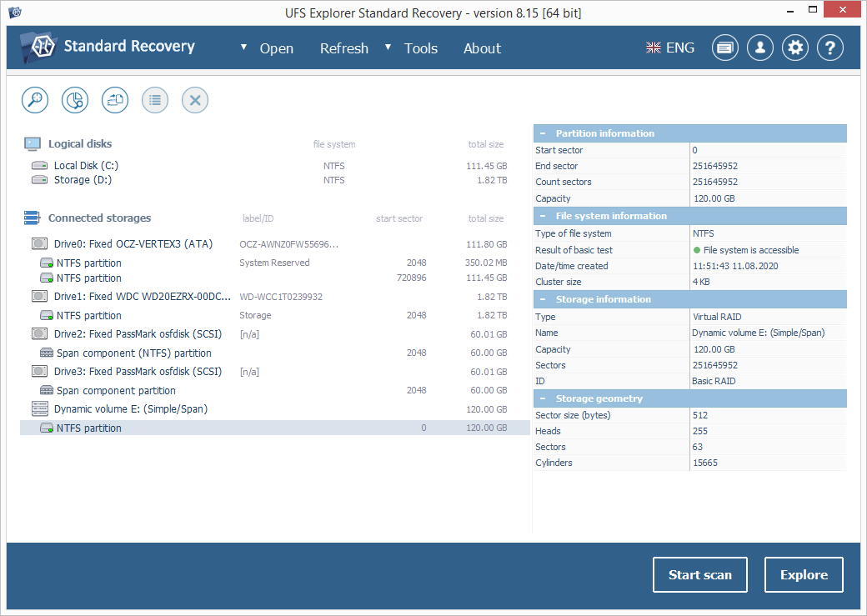Viewport: 867px width, 616px height.
Task: Click the 'Basic RAID' ID value
Action: (714, 381)
